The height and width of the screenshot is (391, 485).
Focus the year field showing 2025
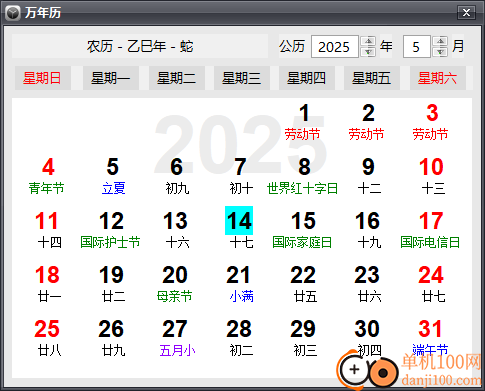[x=335, y=47]
